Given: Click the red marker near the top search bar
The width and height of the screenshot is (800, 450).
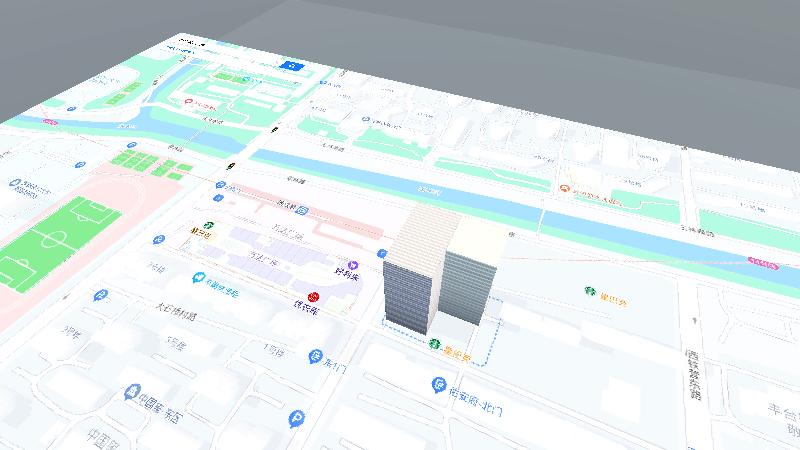Looking at the screenshot, I should 188,103.
